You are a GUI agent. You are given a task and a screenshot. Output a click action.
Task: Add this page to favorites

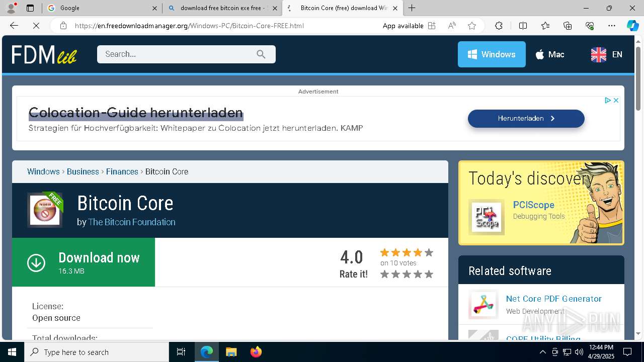[472, 26]
